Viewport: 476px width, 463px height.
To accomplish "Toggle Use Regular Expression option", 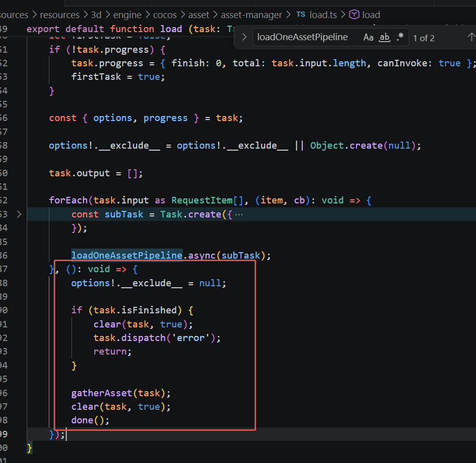I will pos(400,37).
